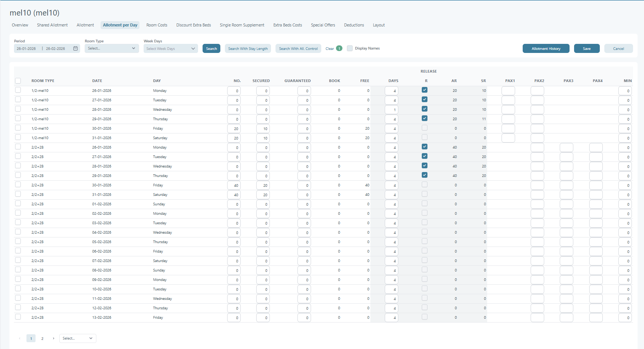Switch to the Room Costs tab

click(x=157, y=25)
